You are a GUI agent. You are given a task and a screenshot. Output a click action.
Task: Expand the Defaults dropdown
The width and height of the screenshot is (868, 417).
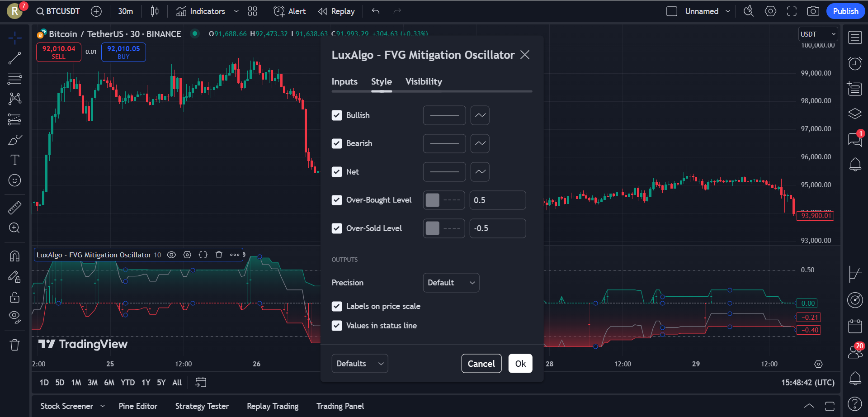(359, 364)
